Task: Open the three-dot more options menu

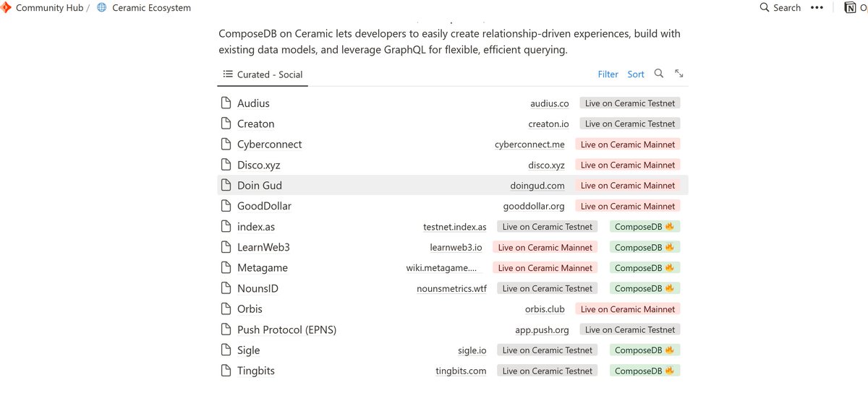Action: pos(817,8)
